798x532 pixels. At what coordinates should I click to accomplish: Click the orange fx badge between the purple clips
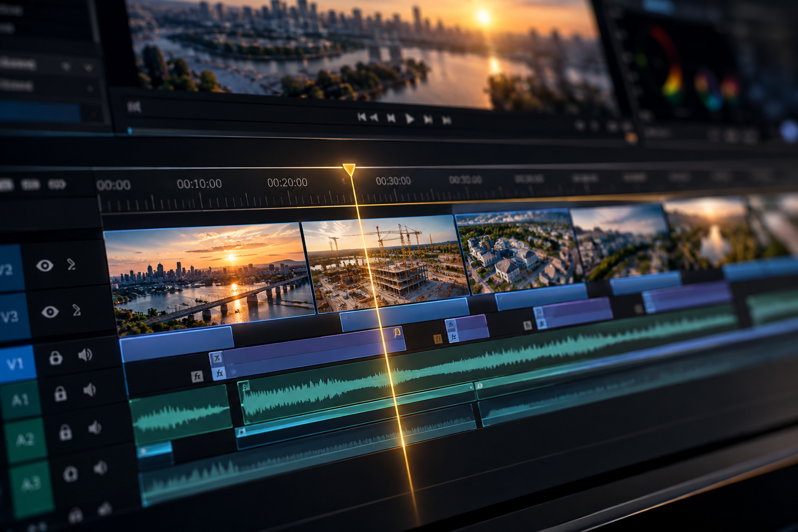438,339
